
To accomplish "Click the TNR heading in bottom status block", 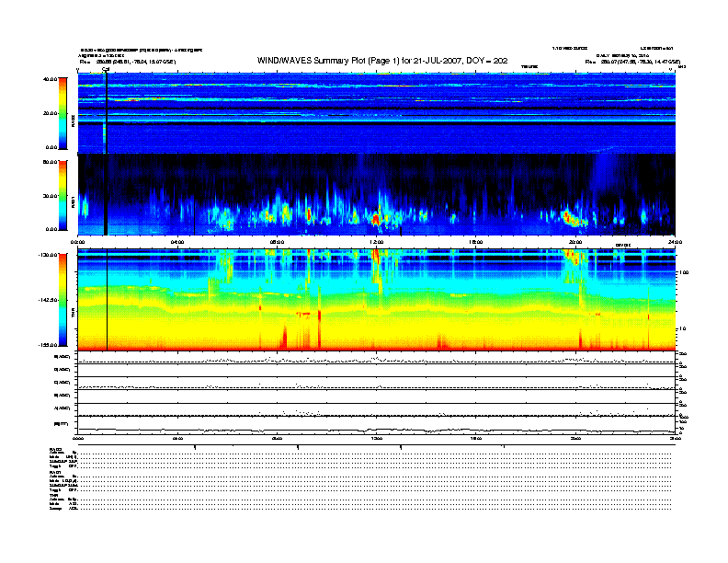I will point(53,495).
